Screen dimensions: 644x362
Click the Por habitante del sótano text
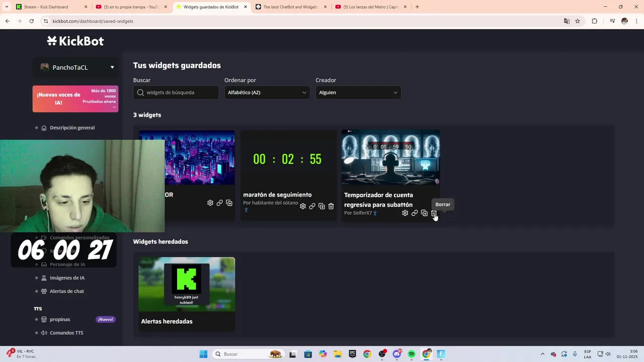click(271, 203)
